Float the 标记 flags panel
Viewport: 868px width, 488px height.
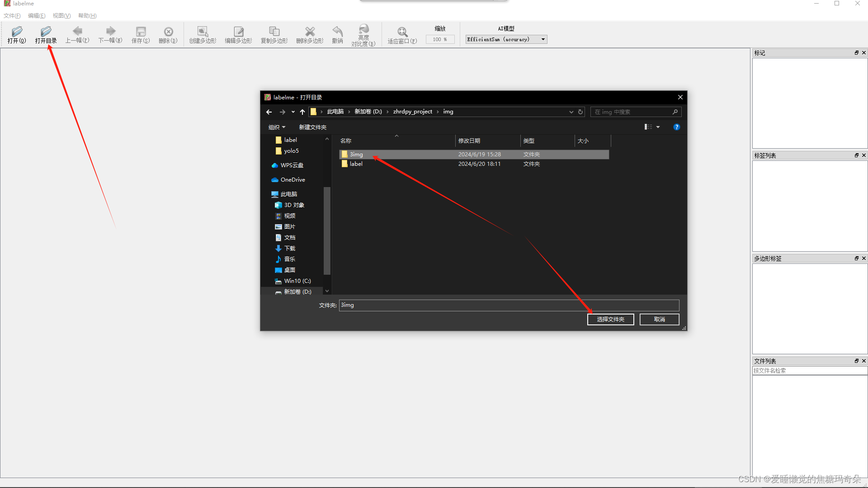pos(856,53)
